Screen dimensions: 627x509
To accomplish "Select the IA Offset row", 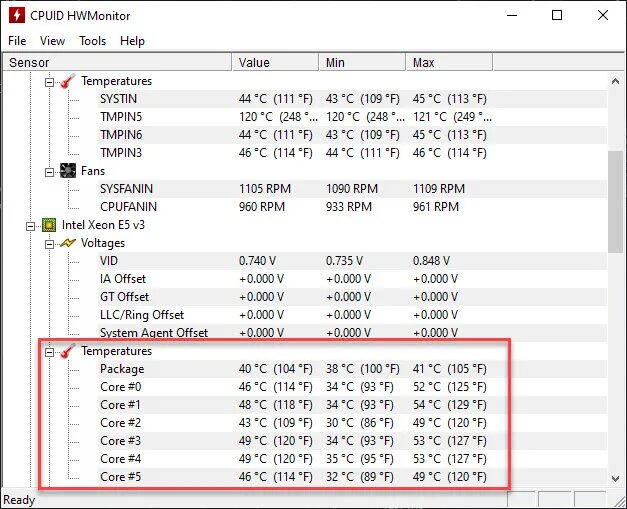I will coord(352,279).
